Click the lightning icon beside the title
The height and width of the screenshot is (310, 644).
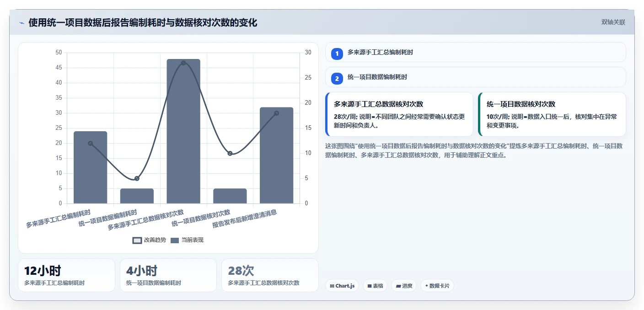[x=21, y=23]
